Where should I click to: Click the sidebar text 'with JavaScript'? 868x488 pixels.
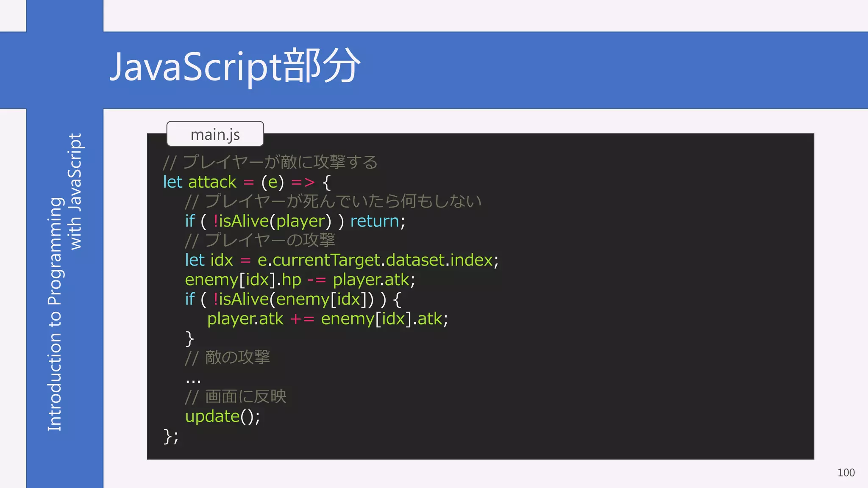point(75,191)
